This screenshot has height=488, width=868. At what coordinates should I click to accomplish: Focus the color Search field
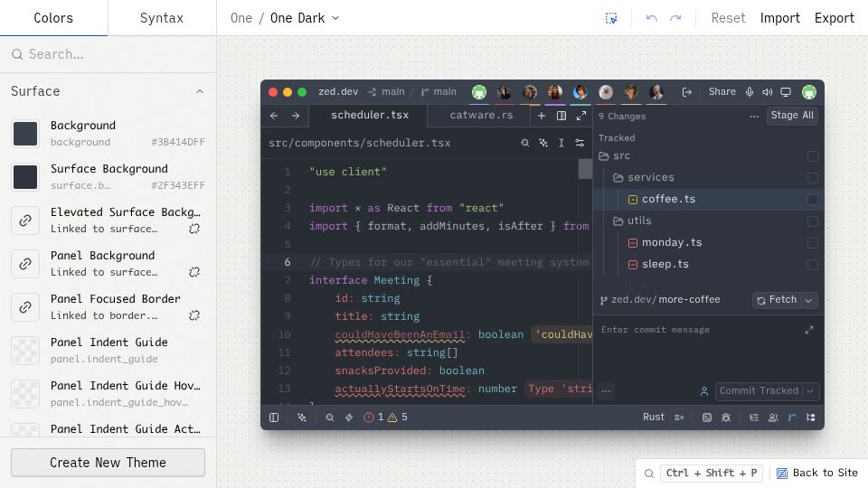(x=108, y=54)
